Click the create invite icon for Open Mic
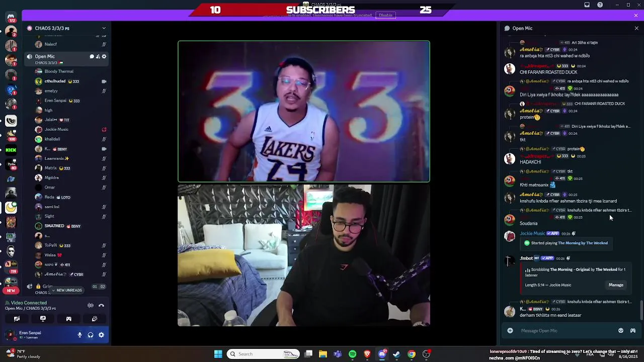Image resolution: width=644 pixels, height=362 pixels. (98, 56)
